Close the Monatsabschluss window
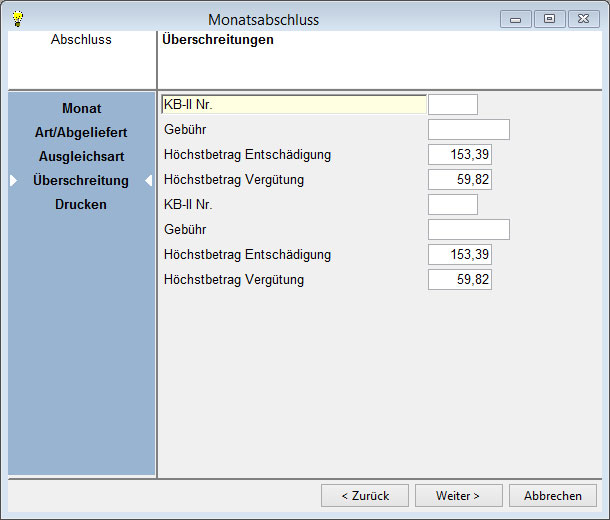The width and height of the screenshot is (610, 520). tap(584, 19)
